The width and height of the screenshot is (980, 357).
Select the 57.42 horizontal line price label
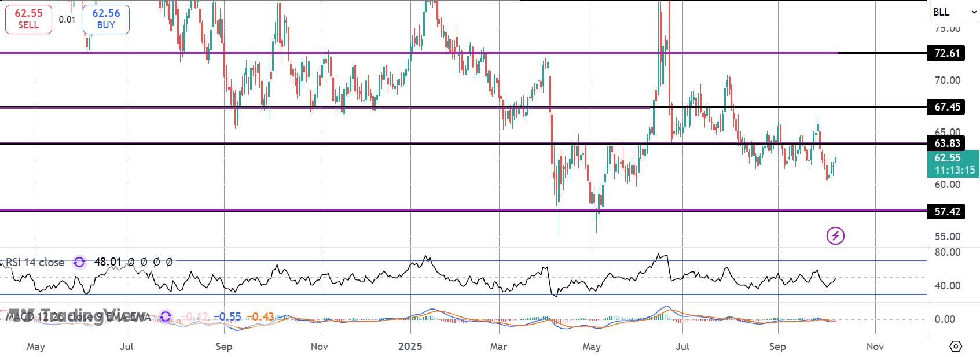point(947,212)
